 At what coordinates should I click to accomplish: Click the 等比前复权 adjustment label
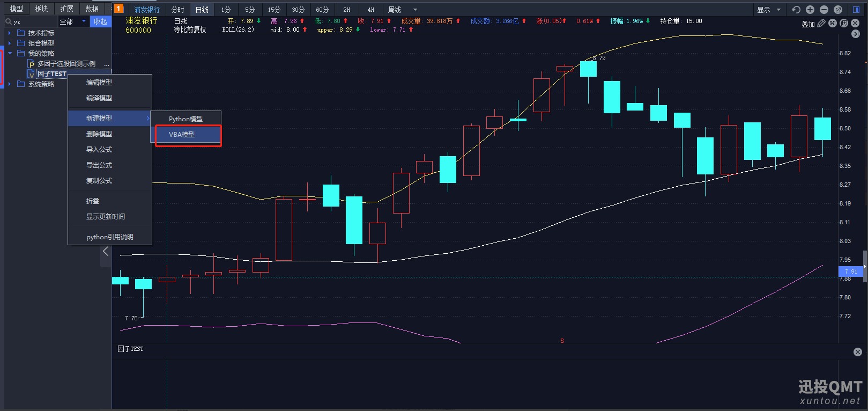[190, 30]
